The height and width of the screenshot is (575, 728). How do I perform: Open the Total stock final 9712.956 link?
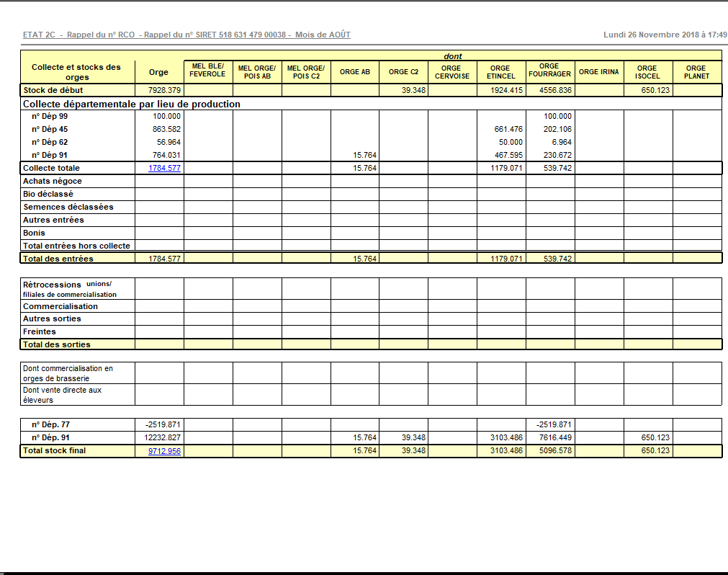point(164,450)
